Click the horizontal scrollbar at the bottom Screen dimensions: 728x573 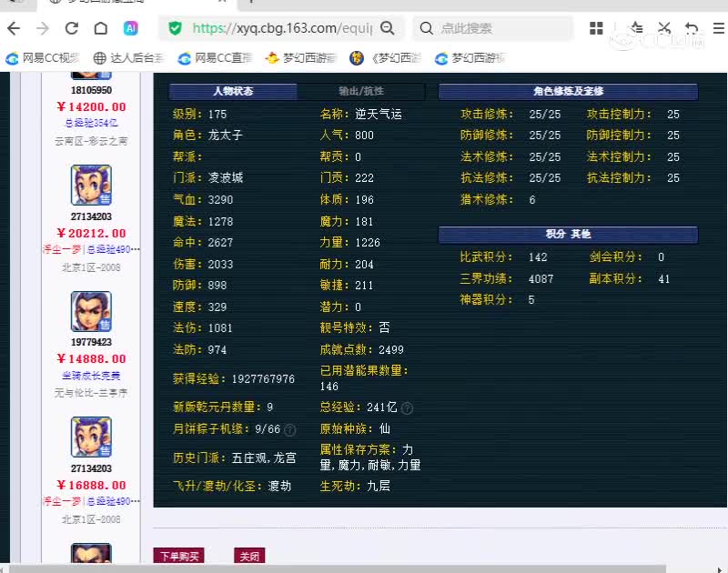pos(338,568)
